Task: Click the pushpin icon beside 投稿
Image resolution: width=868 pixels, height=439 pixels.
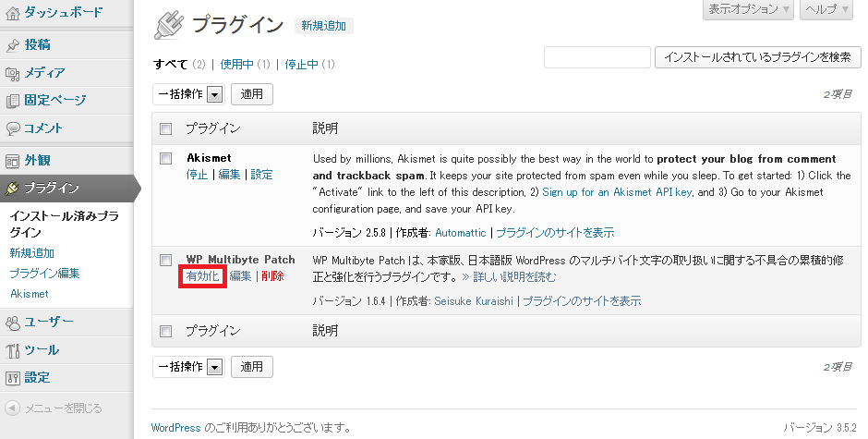Action: [x=12, y=45]
